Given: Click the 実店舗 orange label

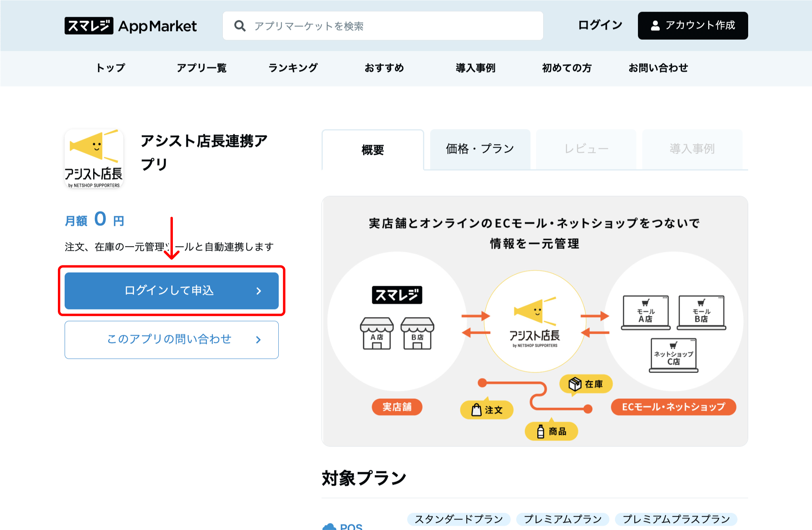Looking at the screenshot, I should [x=397, y=407].
